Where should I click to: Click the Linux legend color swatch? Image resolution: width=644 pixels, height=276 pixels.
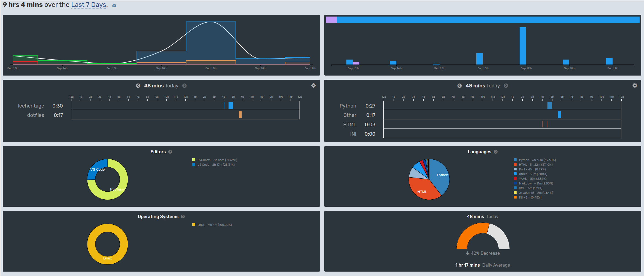tap(194, 225)
